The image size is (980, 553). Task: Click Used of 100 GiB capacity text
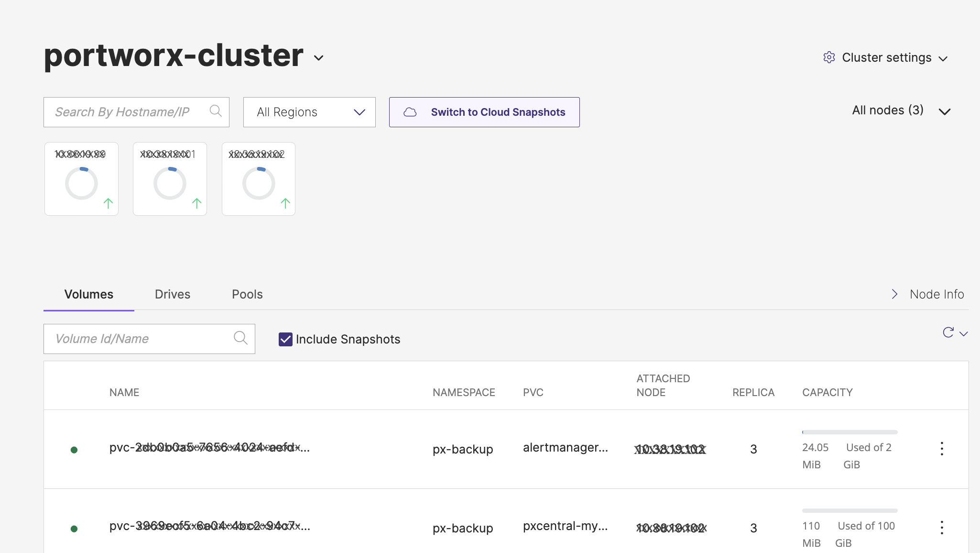pyautogui.click(x=865, y=534)
